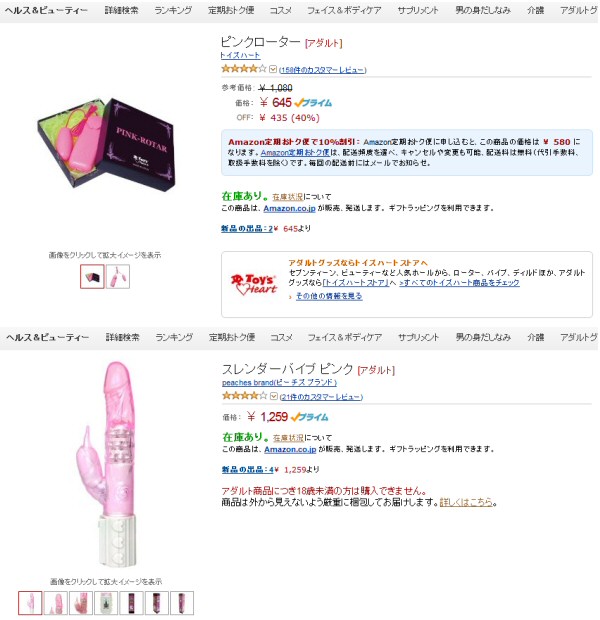Image resolution: width=600 pixels, height=620 pixels.
Task: Expand rating breakdown arrow beside 21件 reviews
Action: pos(274,396)
